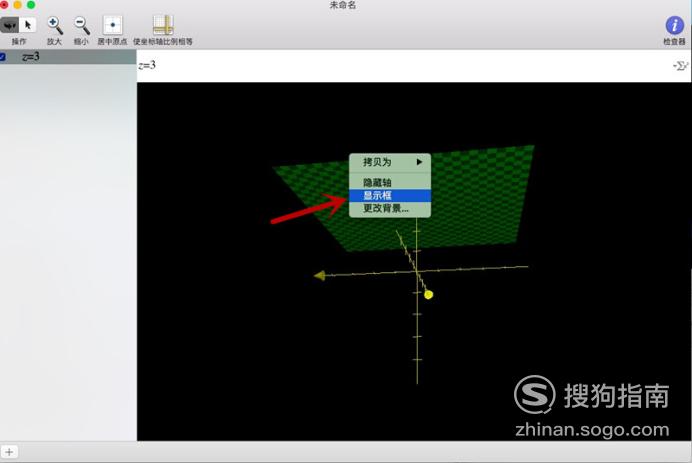Select the arrow pointer tool
The height and width of the screenshot is (463, 692).
28,25
